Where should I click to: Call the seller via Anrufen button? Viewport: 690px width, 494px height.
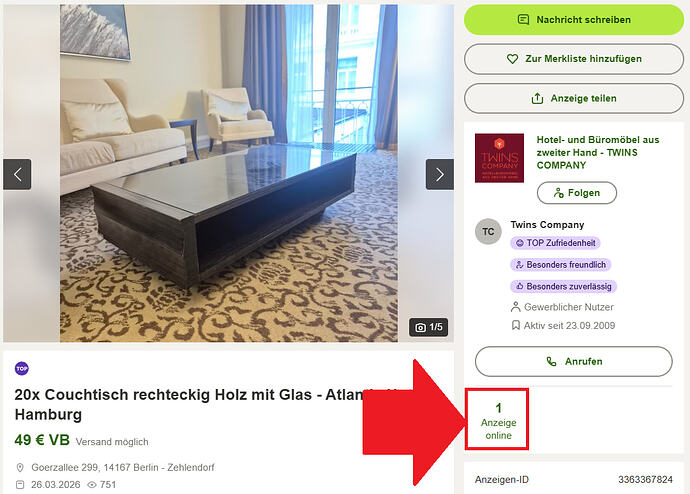[573, 362]
